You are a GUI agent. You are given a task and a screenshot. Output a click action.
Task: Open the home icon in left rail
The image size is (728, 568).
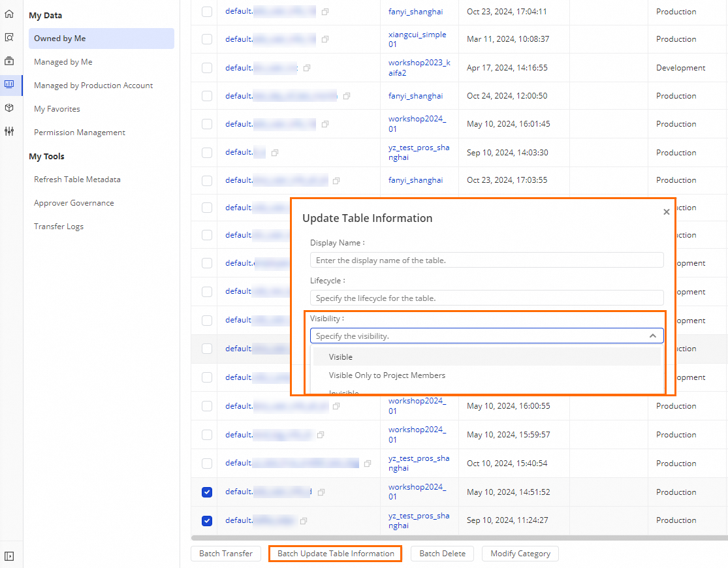click(9, 14)
